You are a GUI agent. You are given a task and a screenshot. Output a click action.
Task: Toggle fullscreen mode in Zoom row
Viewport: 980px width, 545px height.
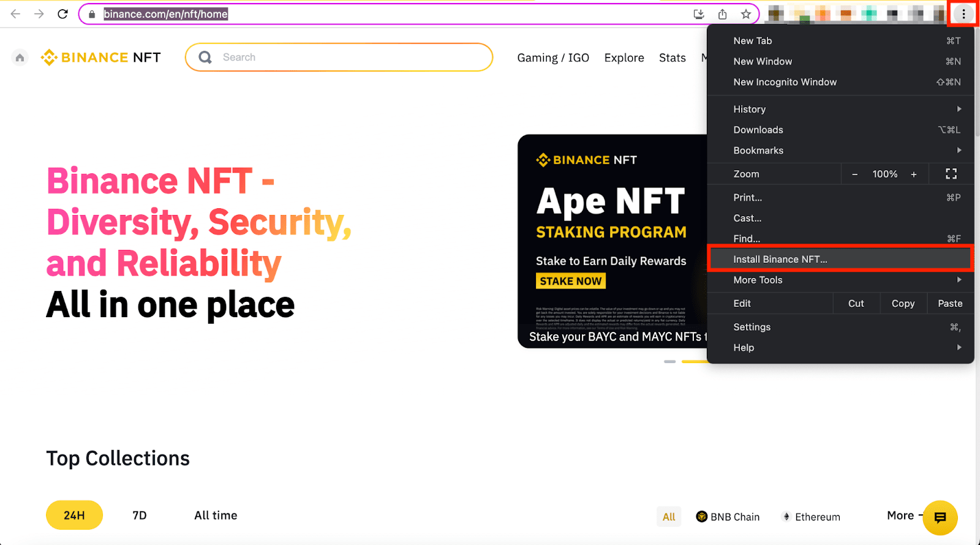point(951,174)
